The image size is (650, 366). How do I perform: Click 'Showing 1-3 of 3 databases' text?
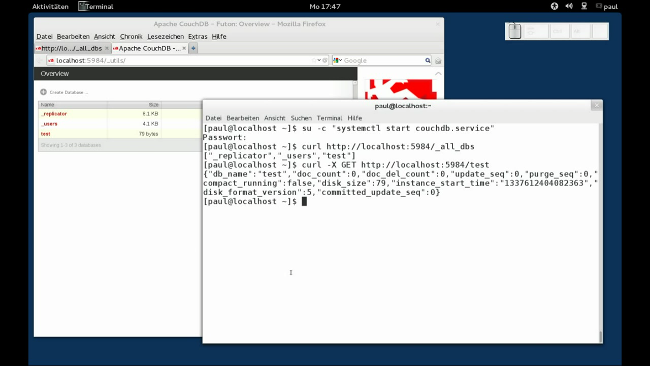coord(71,145)
